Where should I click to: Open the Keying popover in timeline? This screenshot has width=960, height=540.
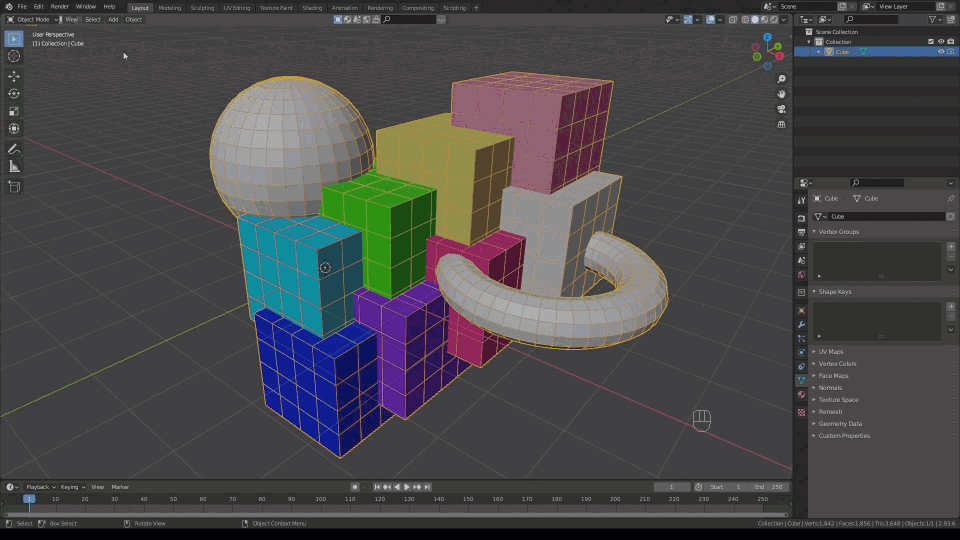(x=72, y=487)
